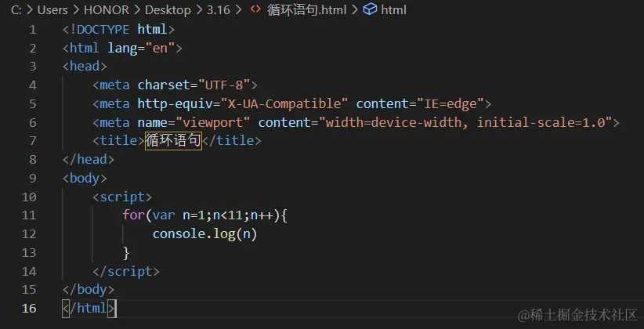Click the for keyword on line 11

[133, 215]
